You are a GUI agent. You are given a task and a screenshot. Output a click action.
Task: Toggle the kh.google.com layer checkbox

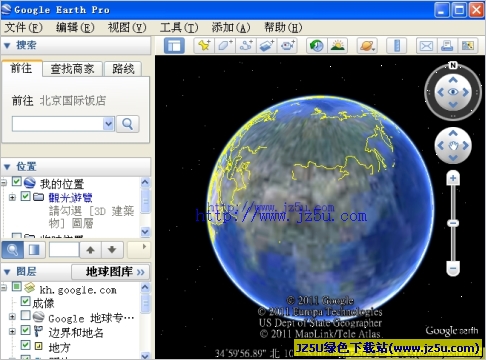coord(17,287)
